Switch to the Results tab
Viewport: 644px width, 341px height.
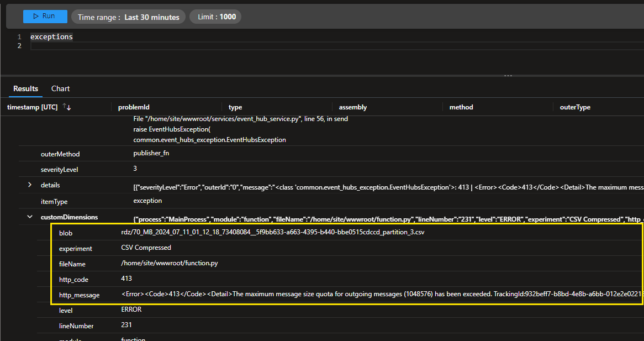[25, 89]
